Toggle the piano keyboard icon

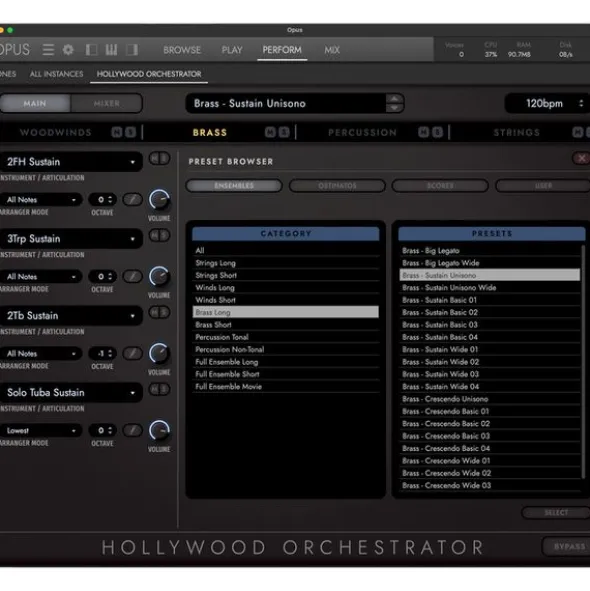tap(111, 50)
